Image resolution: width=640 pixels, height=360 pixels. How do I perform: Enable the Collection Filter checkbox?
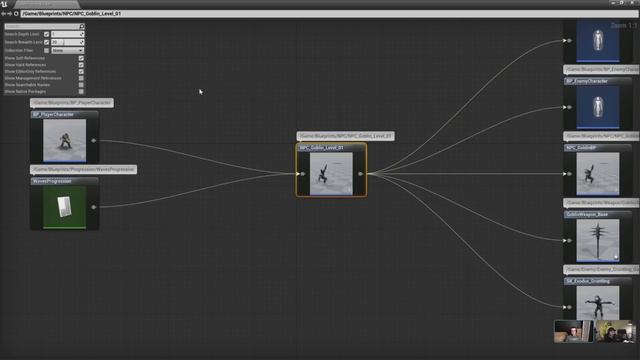pos(47,50)
